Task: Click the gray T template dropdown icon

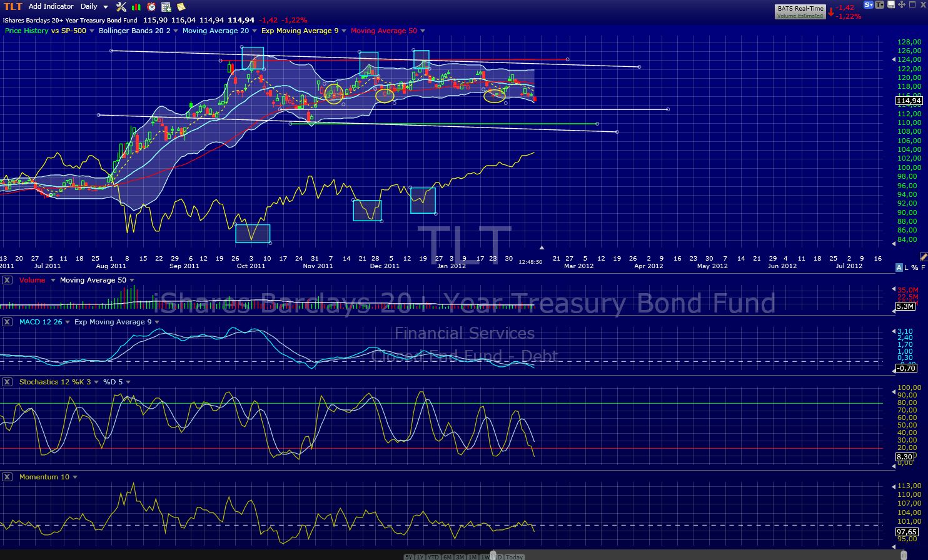Action: pyautogui.click(x=879, y=4)
